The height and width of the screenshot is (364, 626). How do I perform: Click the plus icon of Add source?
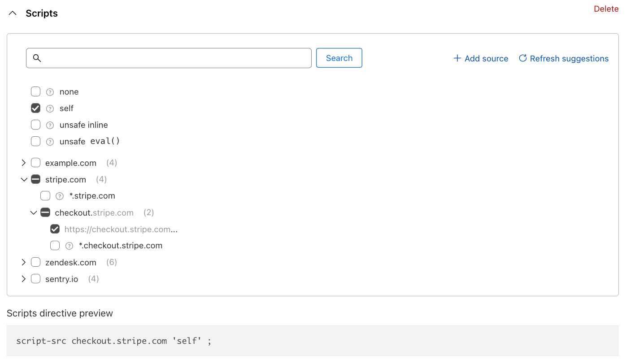pyautogui.click(x=457, y=58)
